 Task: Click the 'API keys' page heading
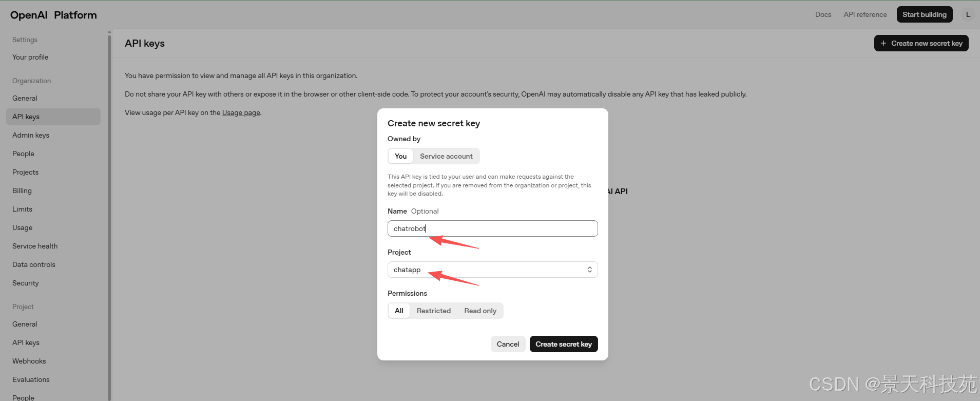145,43
